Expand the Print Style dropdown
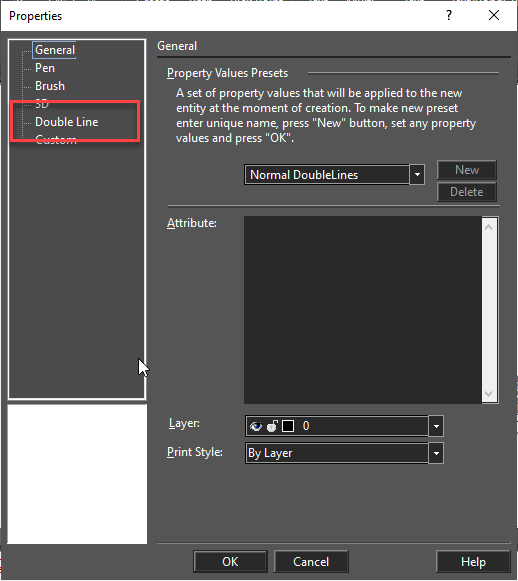The width and height of the screenshot is (518, 581). click(436, 453)
